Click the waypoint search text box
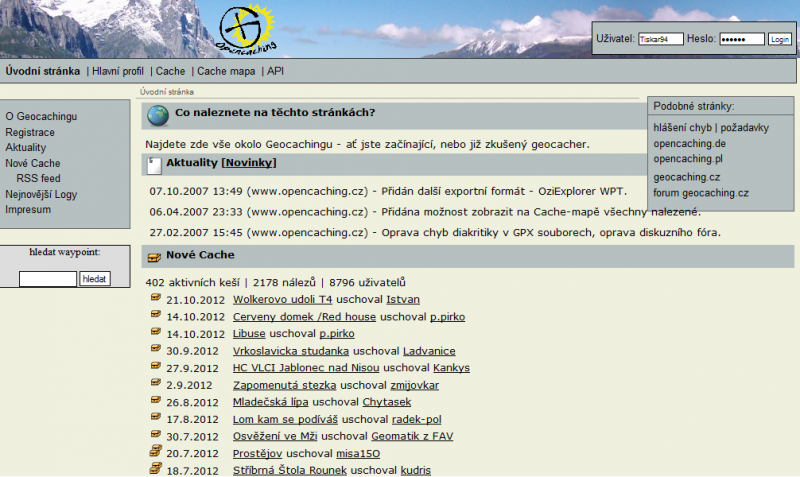 [x=47, y=279]
